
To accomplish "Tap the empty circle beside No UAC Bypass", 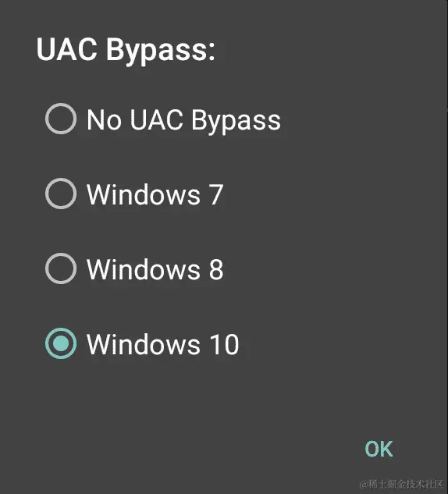I will (x=61, y=119).
